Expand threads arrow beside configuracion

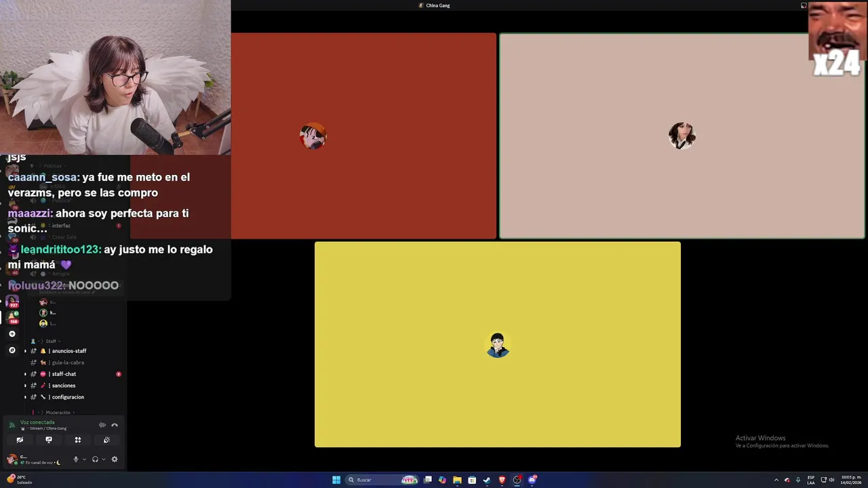tap(25, 397)
